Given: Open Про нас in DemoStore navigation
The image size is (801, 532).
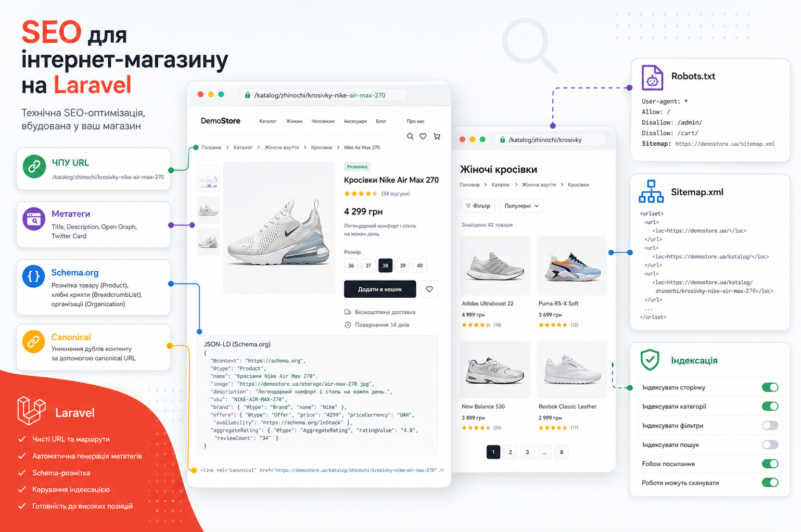Looking at the screenshot, I should 415,121.
